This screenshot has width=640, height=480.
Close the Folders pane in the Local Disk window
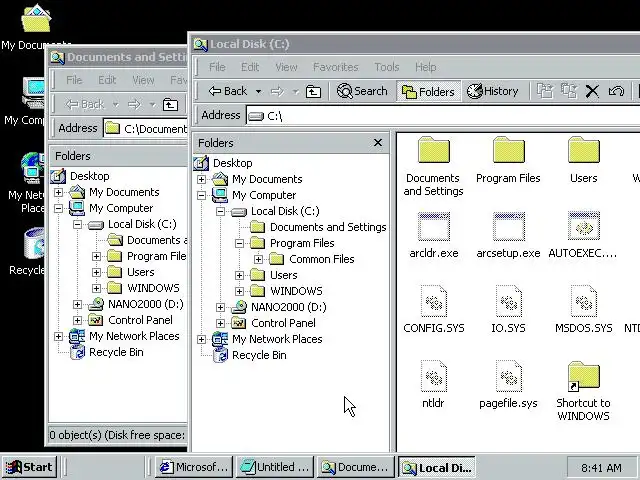pos(378,142)
